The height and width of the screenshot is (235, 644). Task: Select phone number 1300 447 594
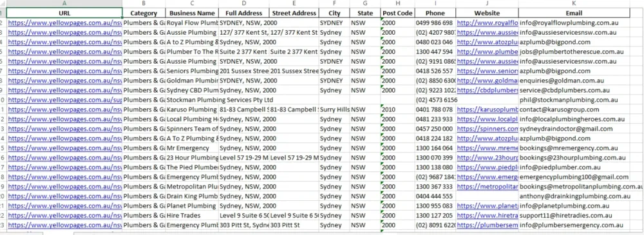coord(435,52)
